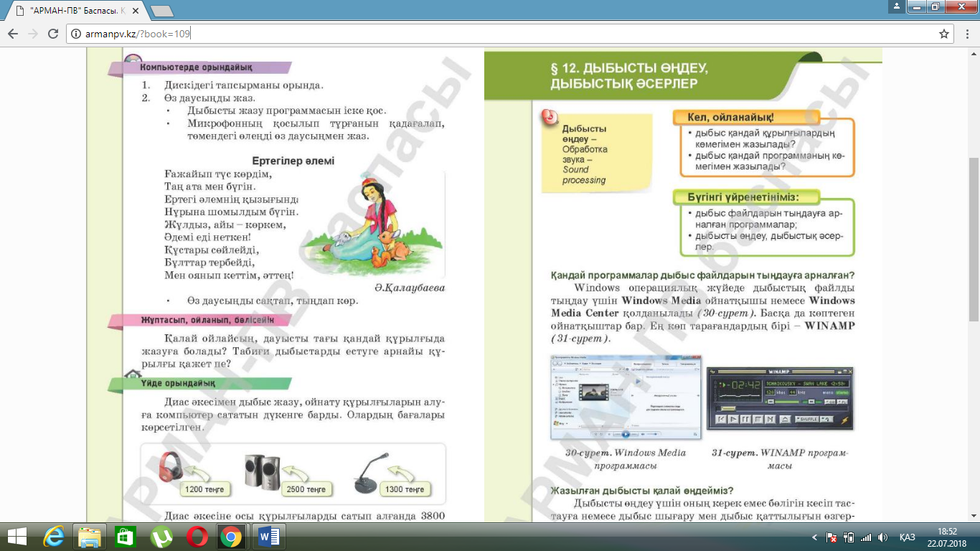Screen dimensions: 980x551
Task: Switch to the "АРМАН-ПВ" Баспасы tab
Action: click(75, 11)
